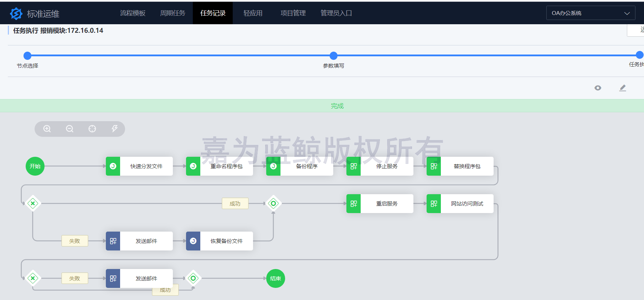
Task: Click the zoom in canvas icon
Action: click(47, 129)
